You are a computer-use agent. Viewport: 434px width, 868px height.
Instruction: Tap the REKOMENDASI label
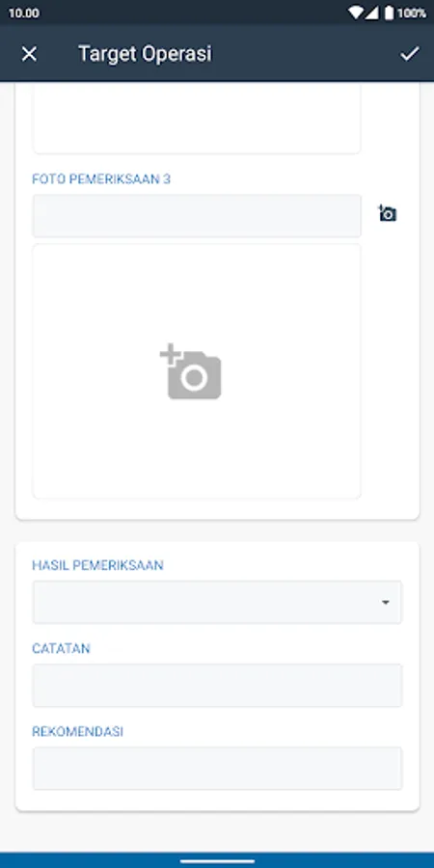pyautogui.click(x=77, y=732)
